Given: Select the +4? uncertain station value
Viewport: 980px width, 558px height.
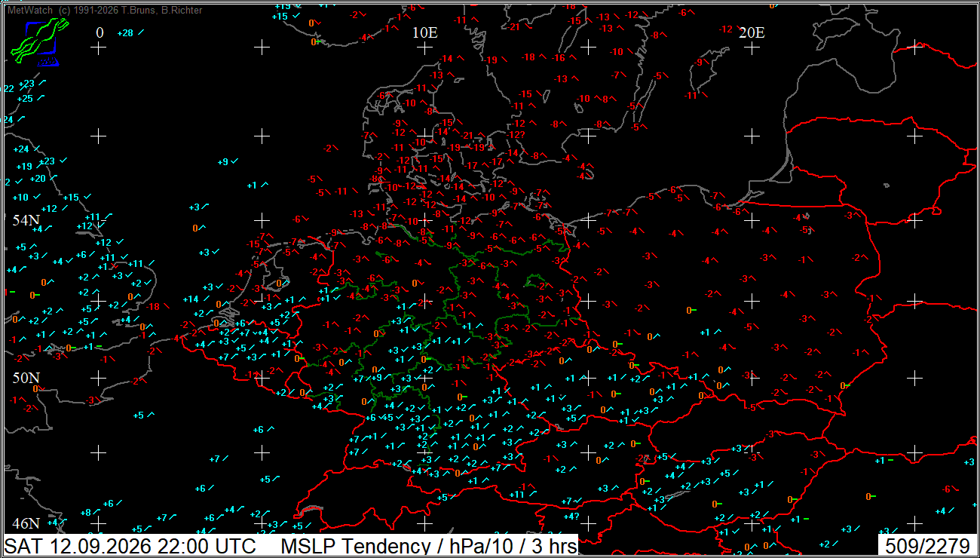Looking at the screenshot, I should click(x=571, y=517).
